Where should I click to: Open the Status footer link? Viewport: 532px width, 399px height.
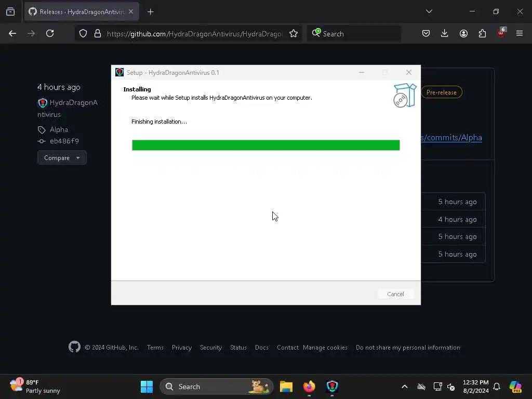coord(238,348)
